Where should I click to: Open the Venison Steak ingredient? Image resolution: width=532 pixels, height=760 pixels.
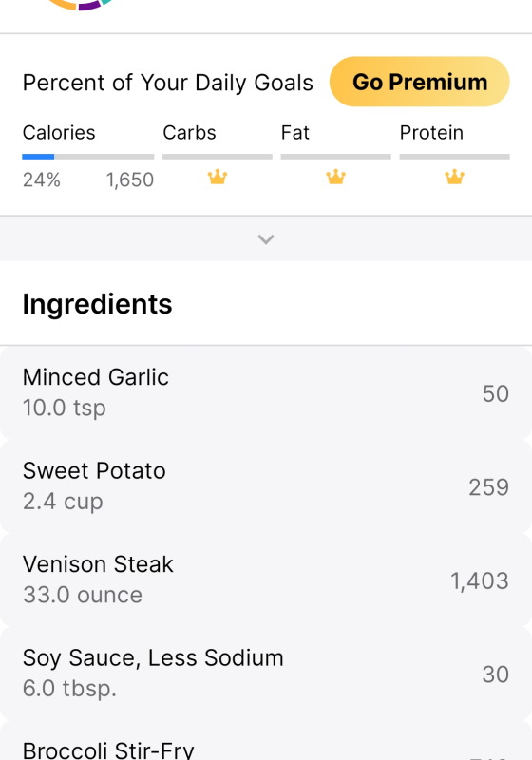(x=266, y=579)
